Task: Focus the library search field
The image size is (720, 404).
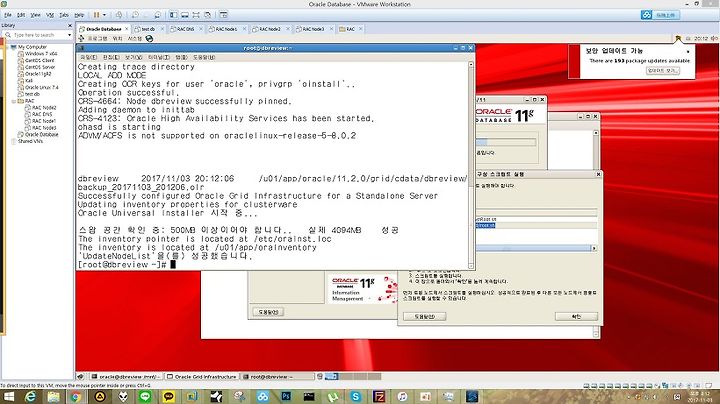Action: (37, 35)
